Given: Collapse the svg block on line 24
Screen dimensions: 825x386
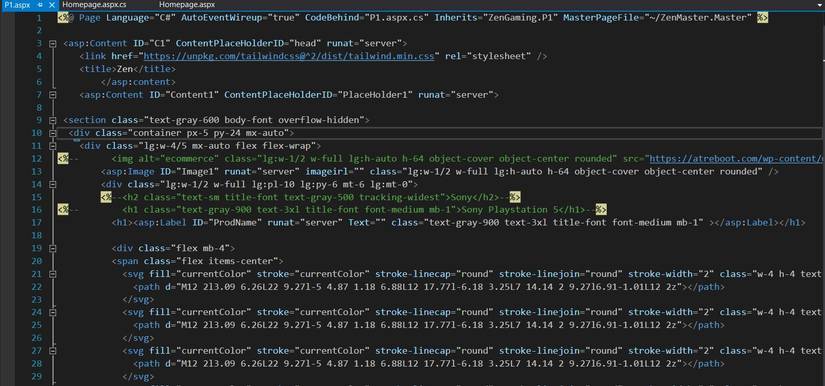Looking at the screenshot, I should click(x=53, y=313).
